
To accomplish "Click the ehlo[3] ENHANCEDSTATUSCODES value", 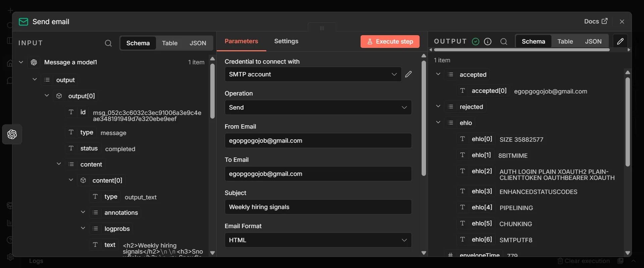I will pyautogui.click(x=538, y=192).
